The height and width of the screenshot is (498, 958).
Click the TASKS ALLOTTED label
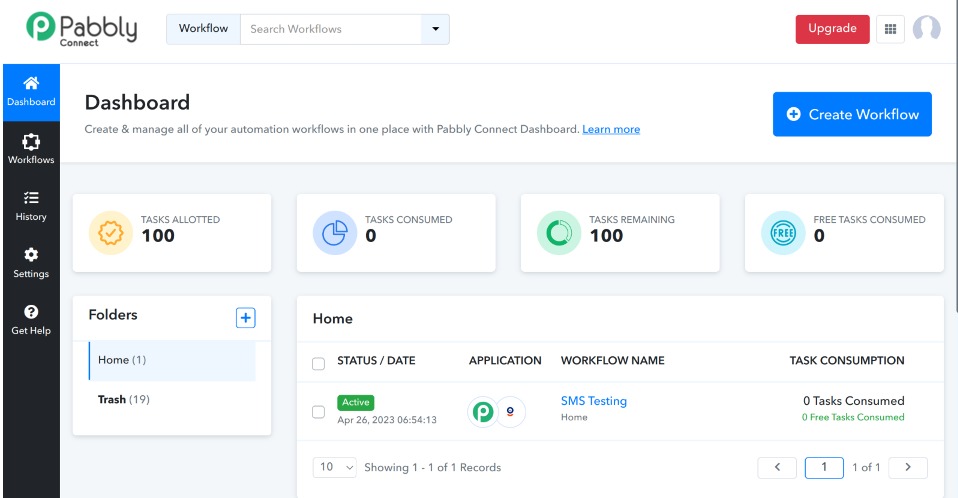180,220
